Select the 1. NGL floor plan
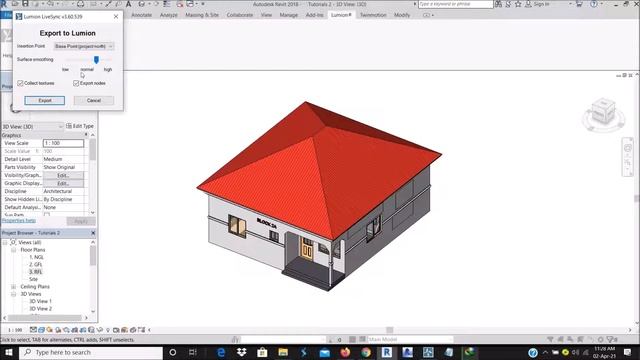This screenshot has width=640, height=360. click(x=36, y=257)
